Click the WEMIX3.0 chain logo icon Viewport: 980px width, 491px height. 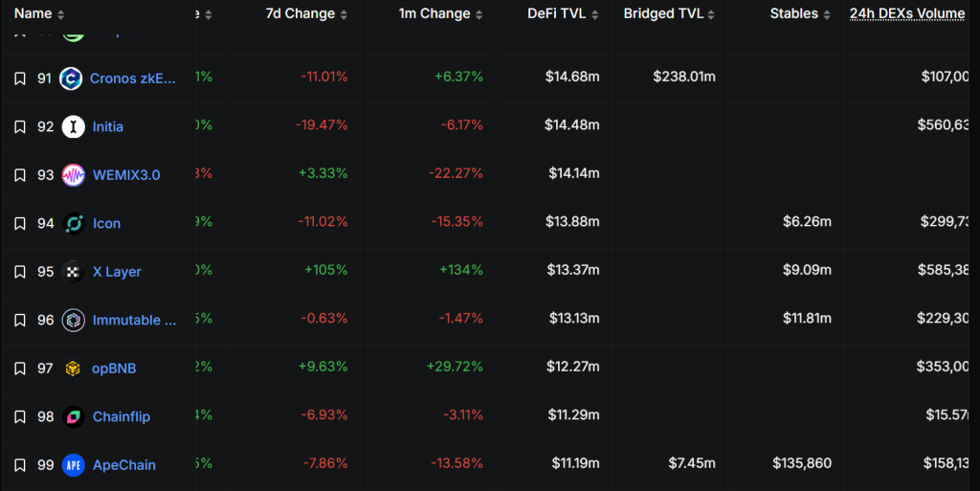pos(74,175)
